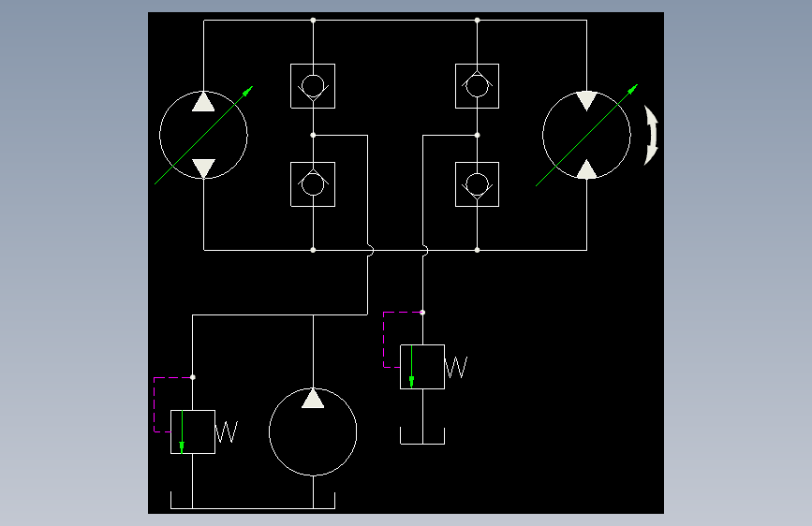This screenshot has width=812, height=526.
Task: Click the green flow arrow inside right relief valve
Action: pyautogui.click(x=411, y=367)
